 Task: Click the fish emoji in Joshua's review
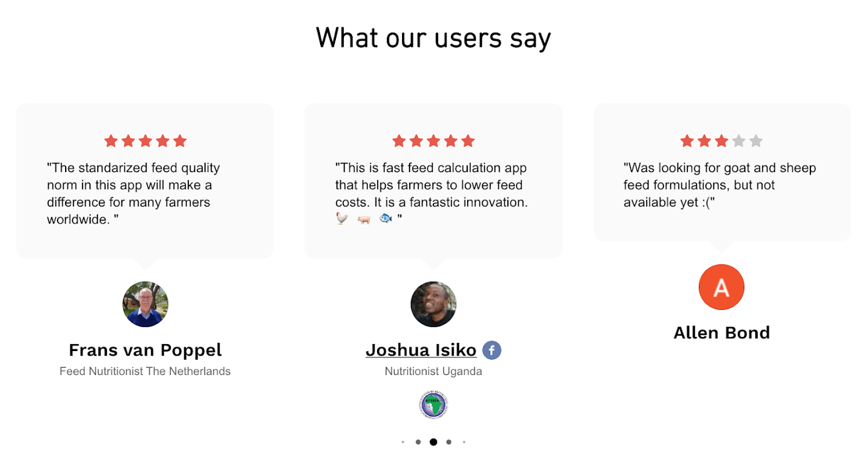pos(385,218)
